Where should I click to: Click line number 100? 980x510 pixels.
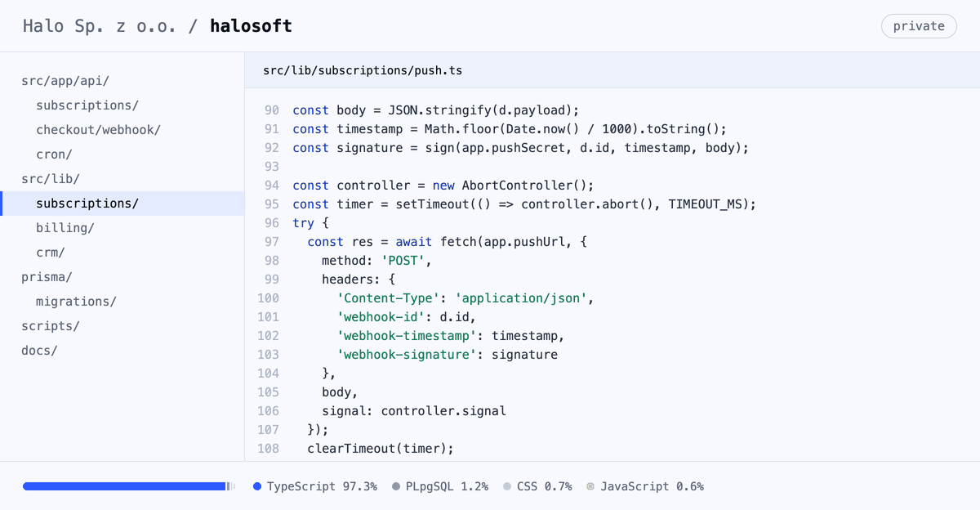tap(268, 298)
